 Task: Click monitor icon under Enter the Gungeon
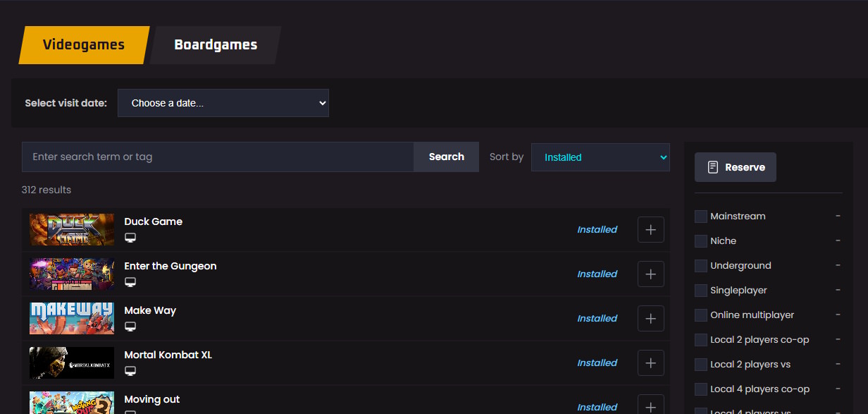130,283
